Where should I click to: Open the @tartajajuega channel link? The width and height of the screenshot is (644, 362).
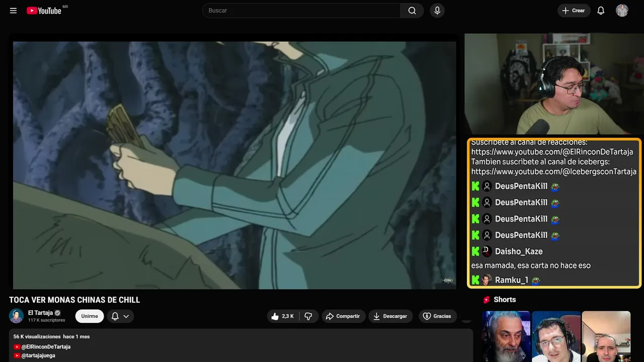(x=38, y=355)
